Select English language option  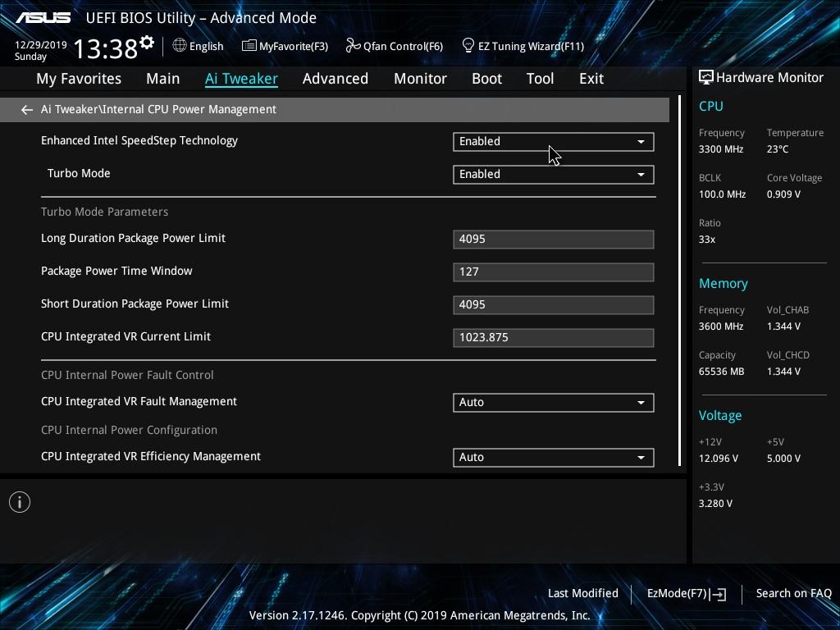pos(206,46)
